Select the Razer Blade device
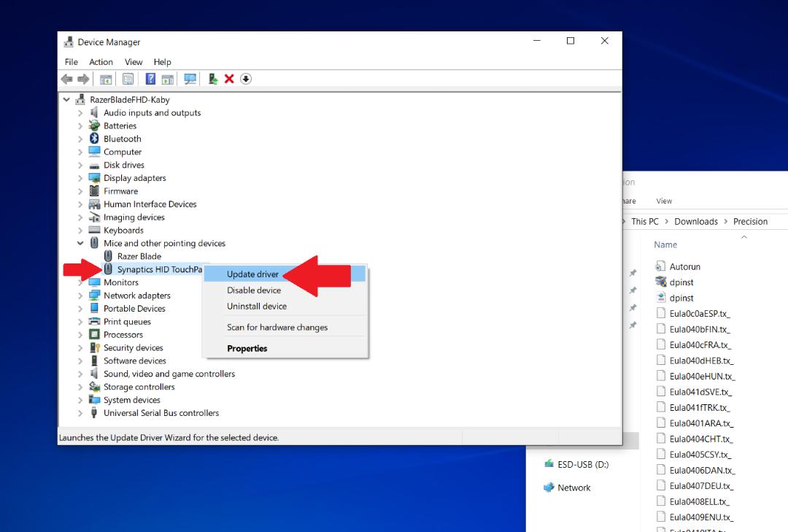788x532 pixels. coord(139,256)
